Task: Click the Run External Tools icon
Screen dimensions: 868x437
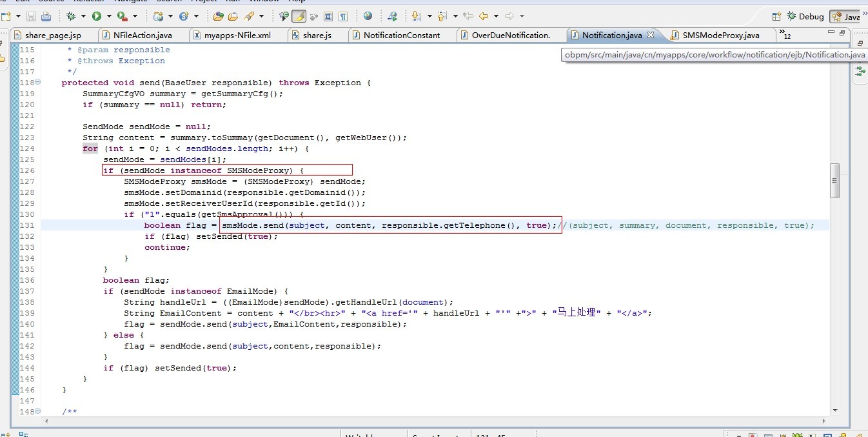Action: pos(123,16)
